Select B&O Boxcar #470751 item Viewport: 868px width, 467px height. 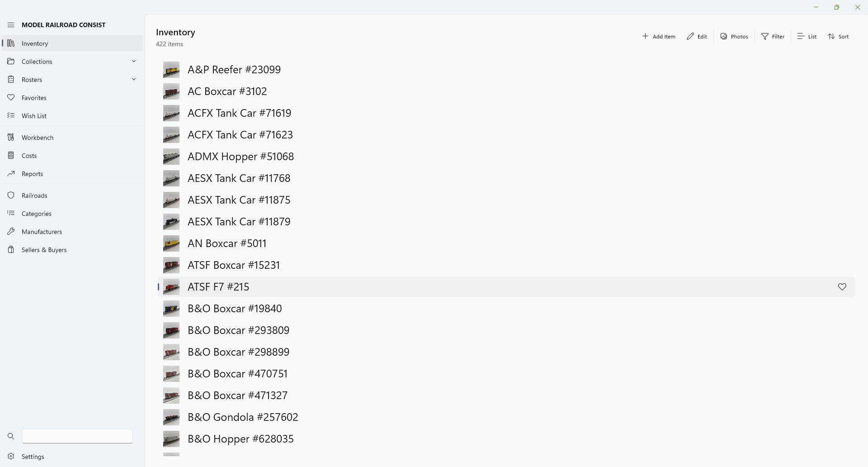click(x=506, y=374)
